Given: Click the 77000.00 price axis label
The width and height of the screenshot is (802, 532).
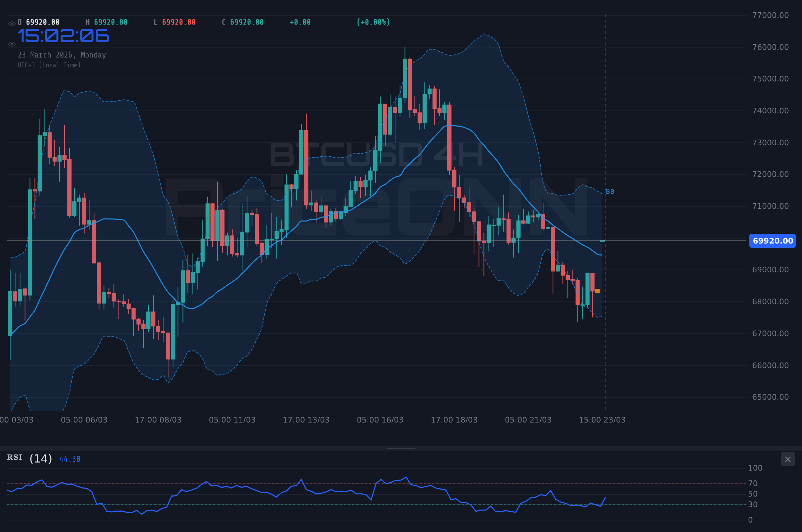Looking at the screenshot, I should (x=770, y=14).
